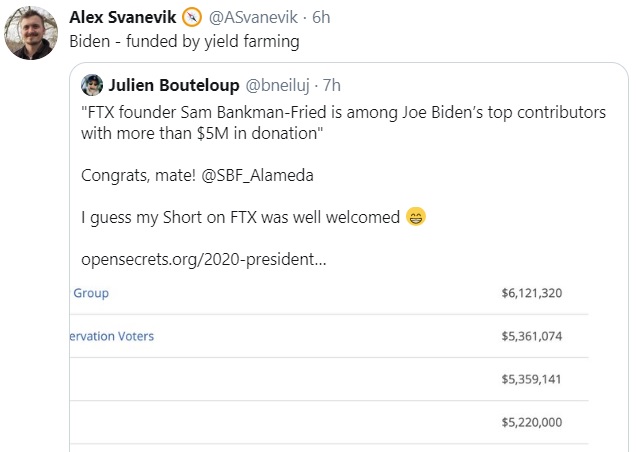Click the grinning emoji in the quoted tweet
639x452 pixels.
point(416,216)
